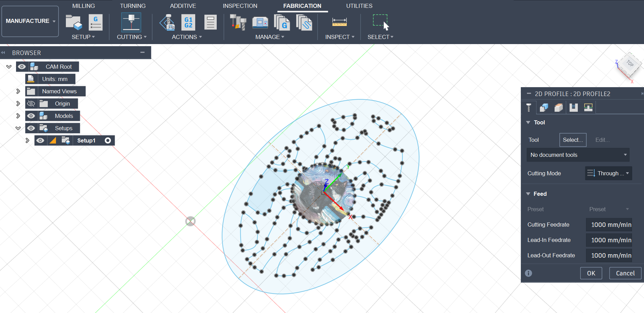Hide Setup1 in the browser
The height and width of the screenshot is (313, 644).
click(x=40, y=140)
